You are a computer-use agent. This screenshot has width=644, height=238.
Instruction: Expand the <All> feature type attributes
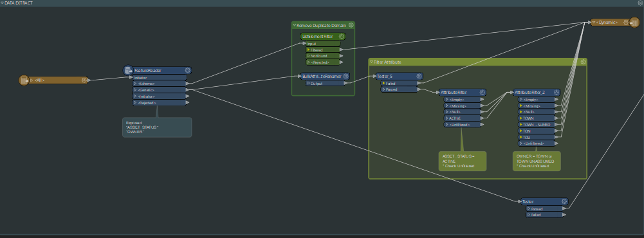32,80
